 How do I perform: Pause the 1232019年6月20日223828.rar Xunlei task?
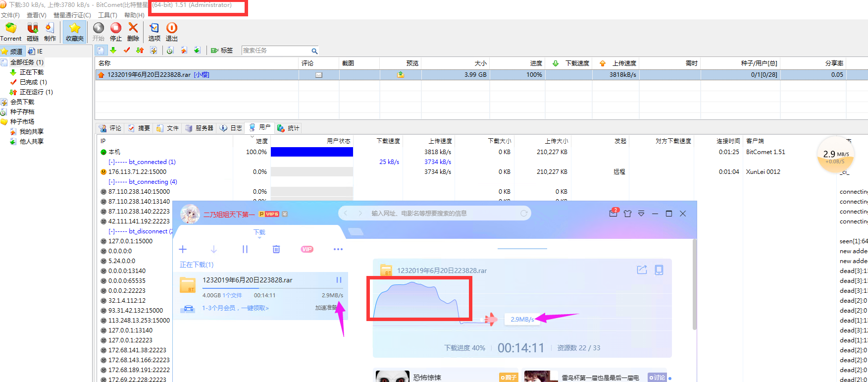[339, 280]
